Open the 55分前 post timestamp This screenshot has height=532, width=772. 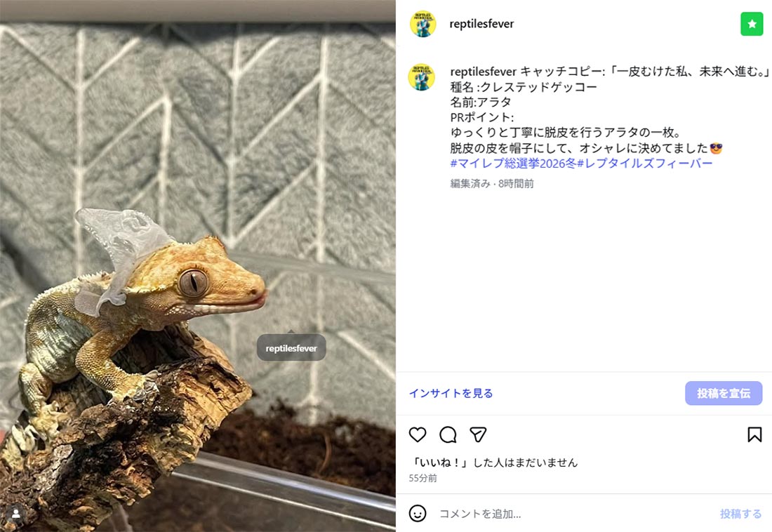(x=422, y=478)
